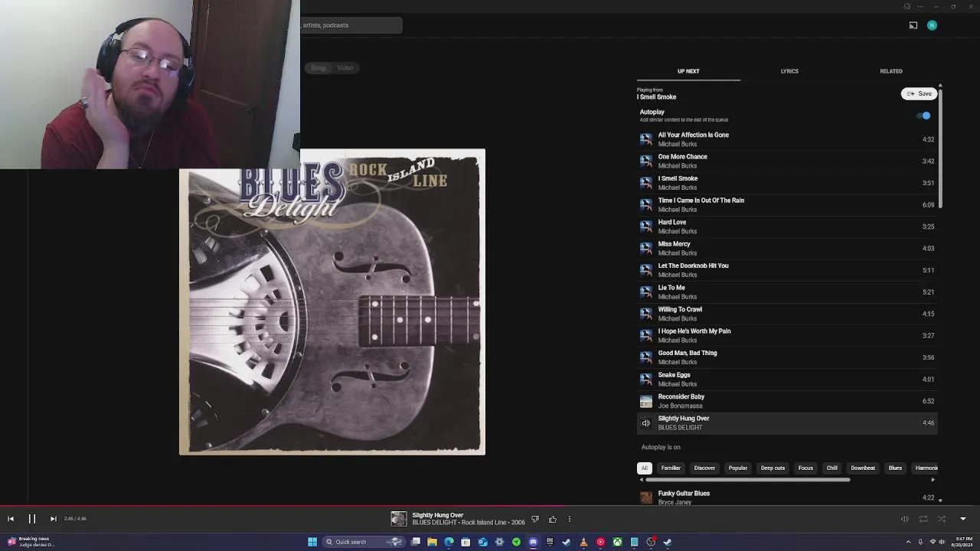
Task: Switch to the Lyrics tab
Action: pos(789,71)
